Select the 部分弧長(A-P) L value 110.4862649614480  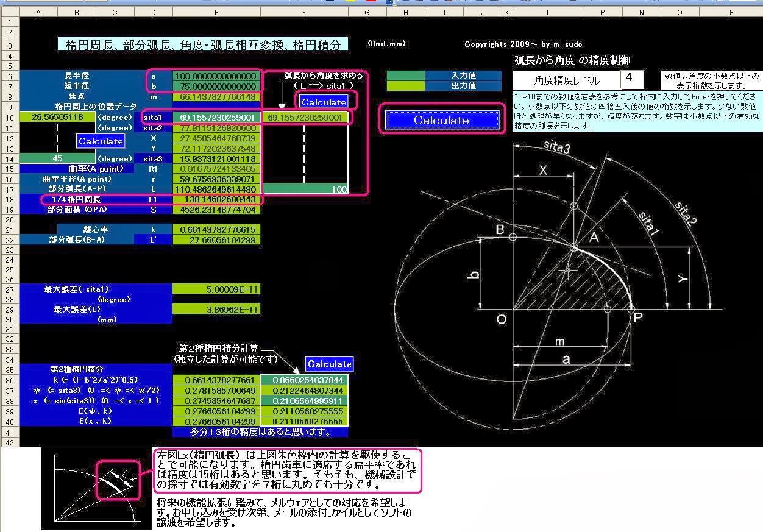(216, 190)
